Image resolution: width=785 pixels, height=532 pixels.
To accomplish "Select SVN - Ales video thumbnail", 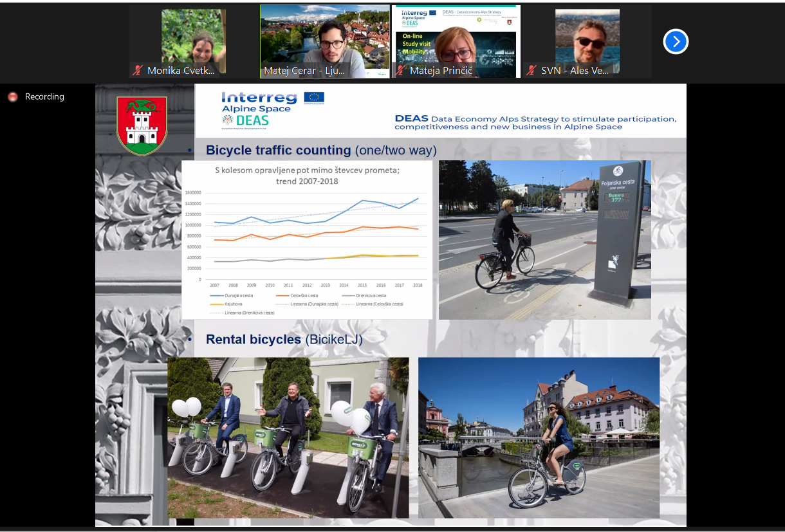I will point(587,39).
